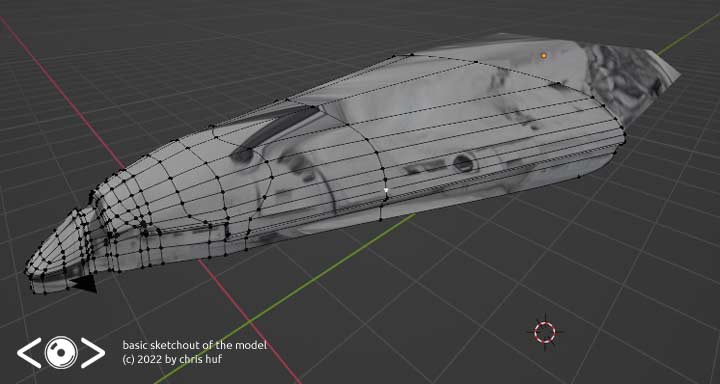Click the left chevron beside the eye logo
Image resolution: width=720 pixels, height=384 pixels.
pyautogui.click(x=29, y=353)
